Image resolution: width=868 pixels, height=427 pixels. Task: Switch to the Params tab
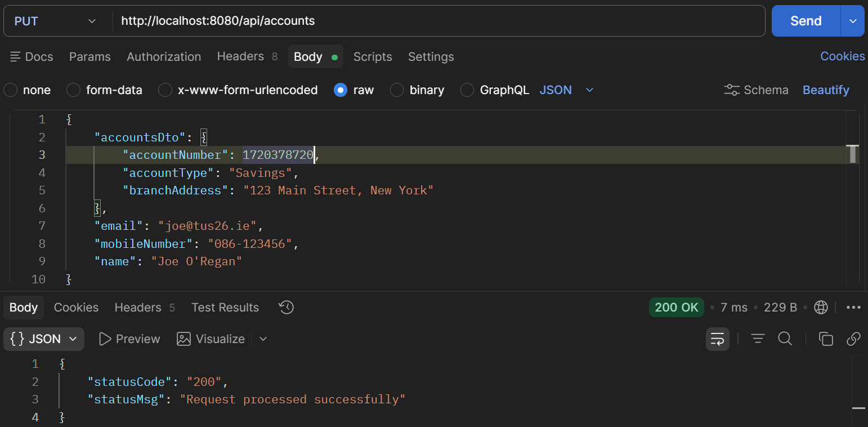pyautogui.click(x=90, y=57)
